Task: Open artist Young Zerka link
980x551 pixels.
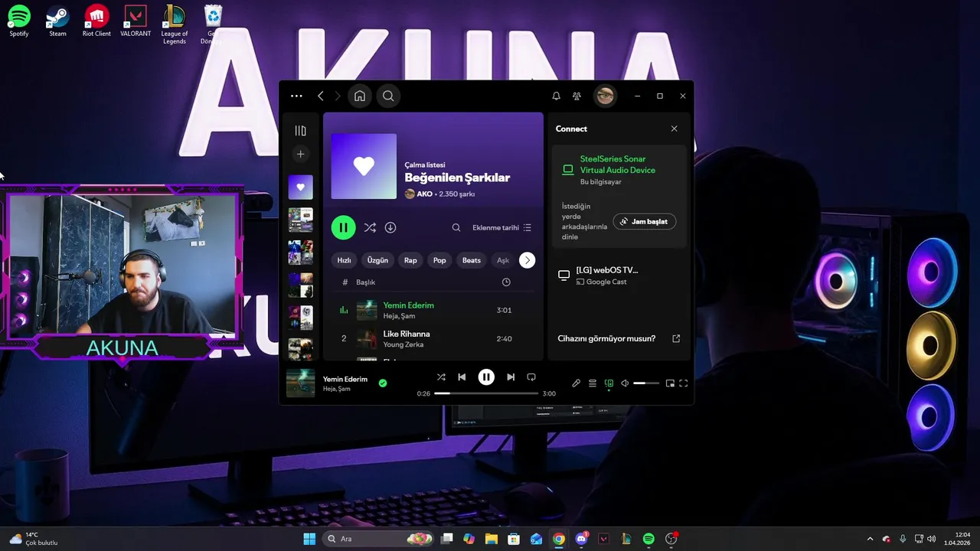Action: tap(403, 344)
